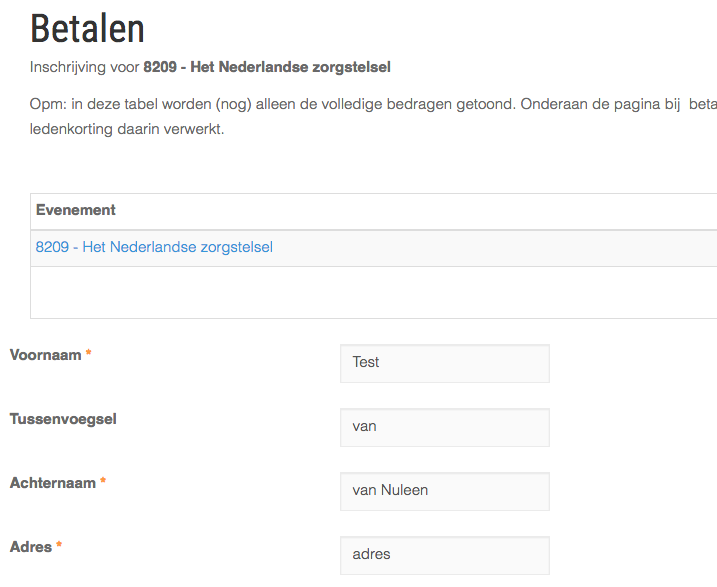717x587 pixels.
Task: Click blank space right of the event link
Action: coord(500,247)
